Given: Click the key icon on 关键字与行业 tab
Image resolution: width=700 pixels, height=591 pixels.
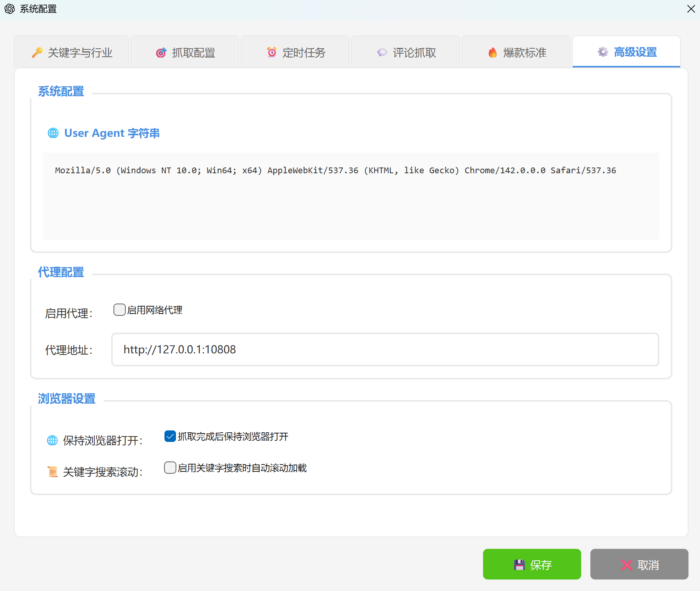Looking at the screenshot, I should (x=37, y=53).
